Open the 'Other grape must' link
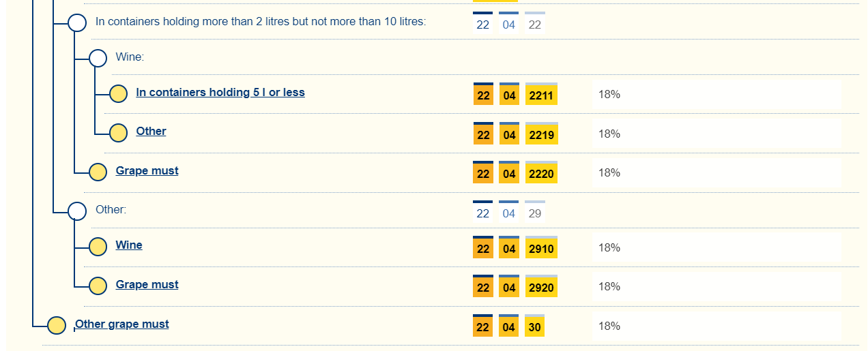The image size is (868, 351). 122,324
